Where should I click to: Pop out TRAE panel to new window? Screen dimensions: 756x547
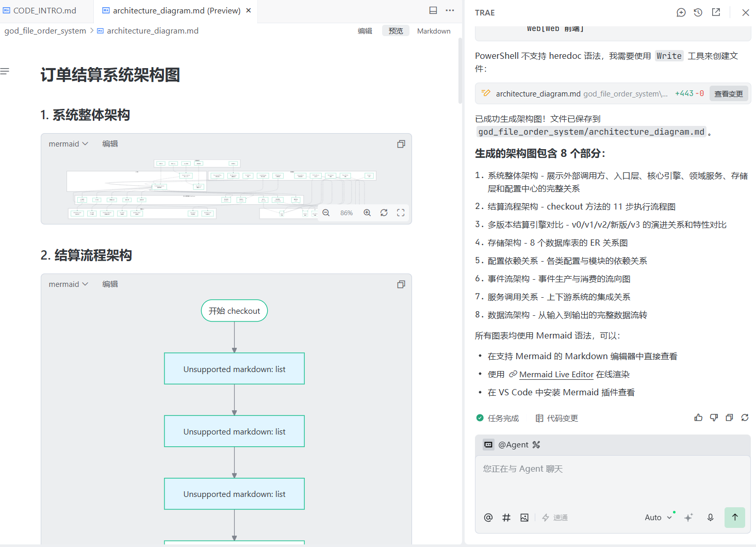tap(716, 12)
